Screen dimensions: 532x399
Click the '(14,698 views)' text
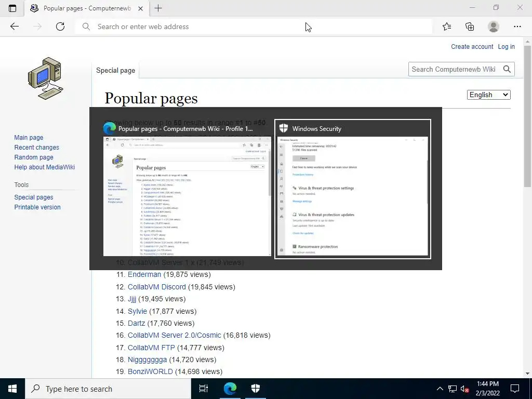pos(199,371)
